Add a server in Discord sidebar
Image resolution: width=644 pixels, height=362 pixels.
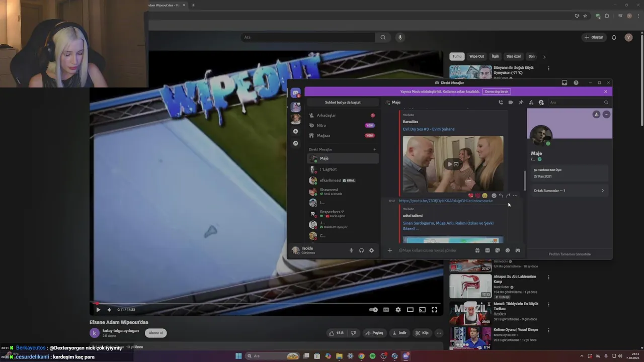point(295,131)
